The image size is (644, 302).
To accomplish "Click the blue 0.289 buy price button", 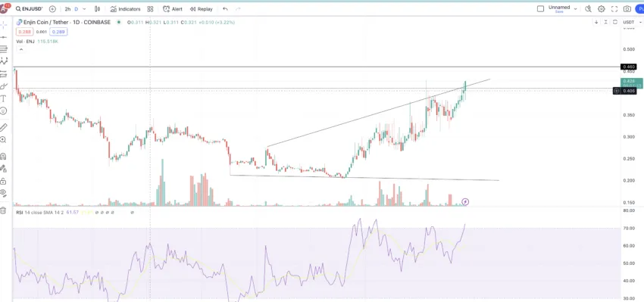I will click(x=58, y=32).
